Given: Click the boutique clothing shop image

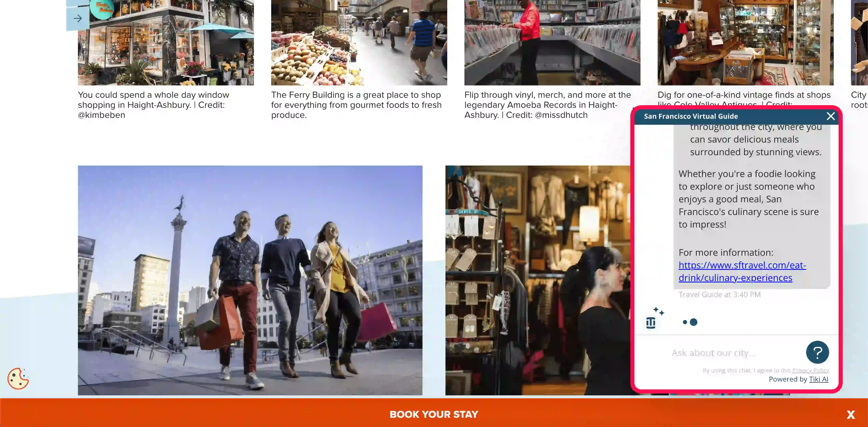Looking at the screenshot, I should click(x=537, y=280).
